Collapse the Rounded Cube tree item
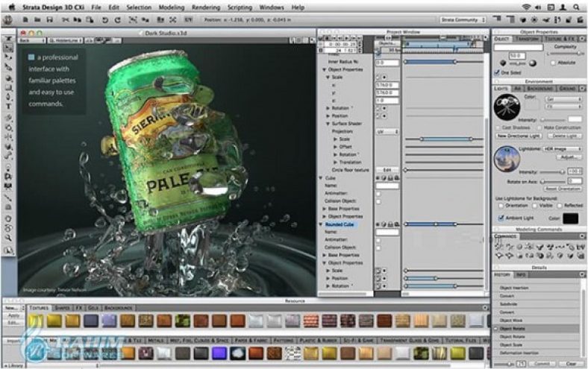 click(321, 224)
